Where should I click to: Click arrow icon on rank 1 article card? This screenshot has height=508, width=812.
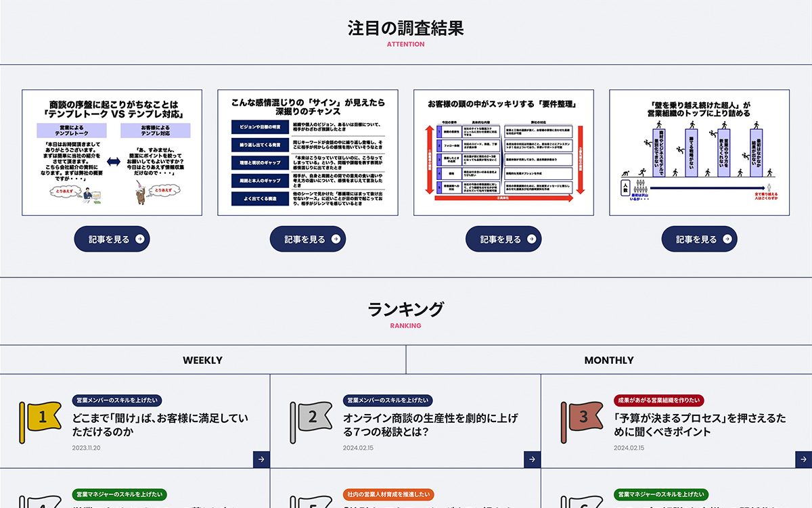click(262, 459)
